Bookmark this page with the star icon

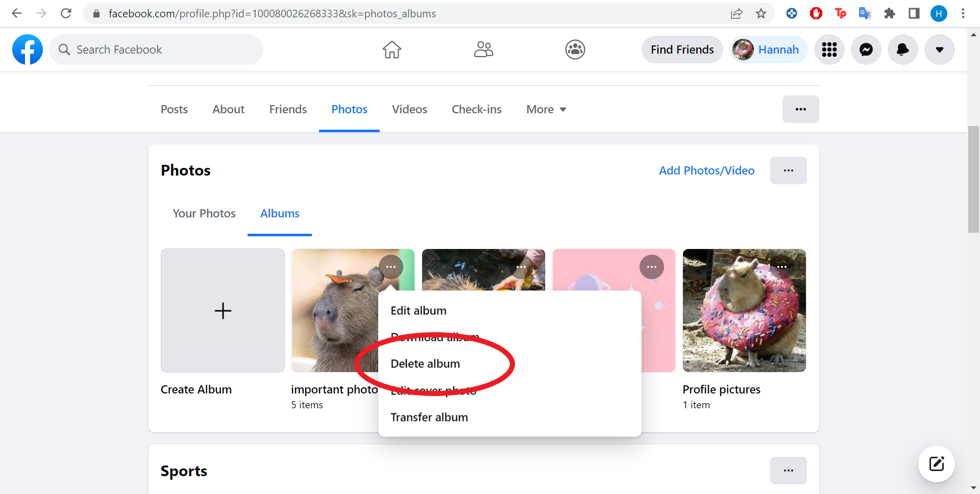pos(761,13)
